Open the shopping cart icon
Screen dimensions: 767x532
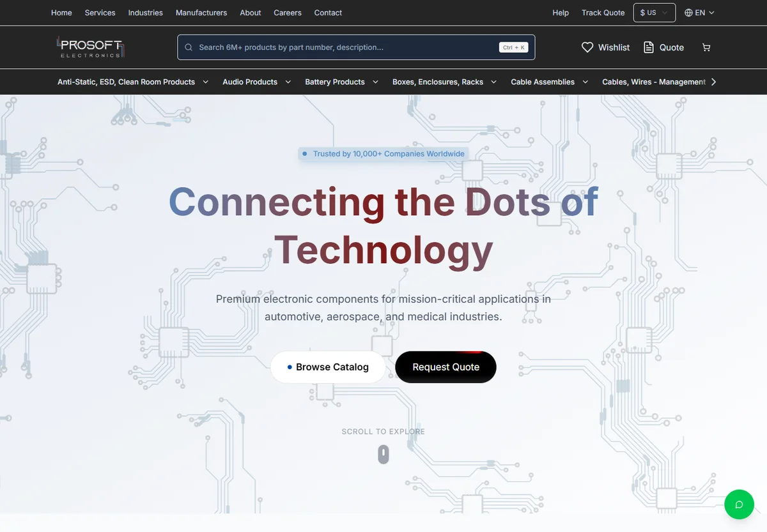click(706, 47)
